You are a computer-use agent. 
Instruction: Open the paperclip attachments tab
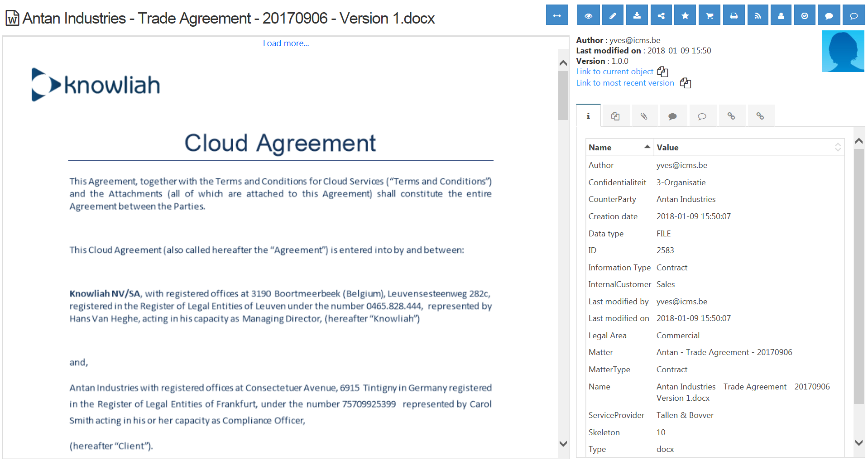(644, 116)
